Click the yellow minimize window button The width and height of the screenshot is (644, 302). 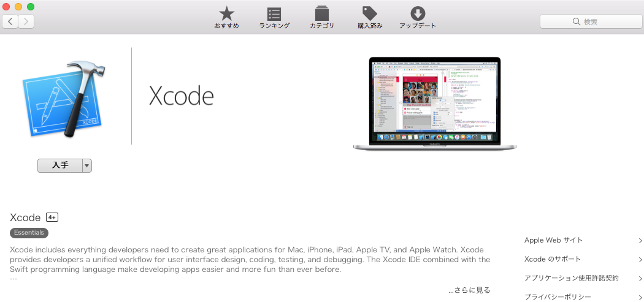pyautogui.click(x=18, y=7)
